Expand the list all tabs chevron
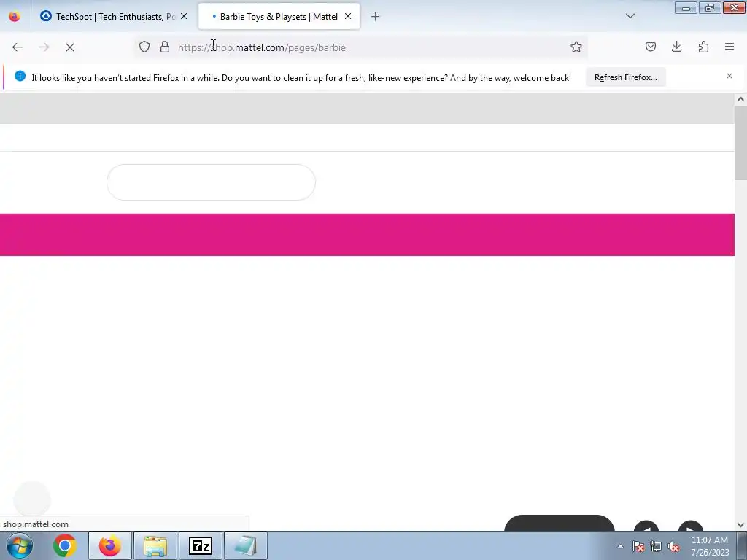The image size is (747, 560). pos(630,16)
